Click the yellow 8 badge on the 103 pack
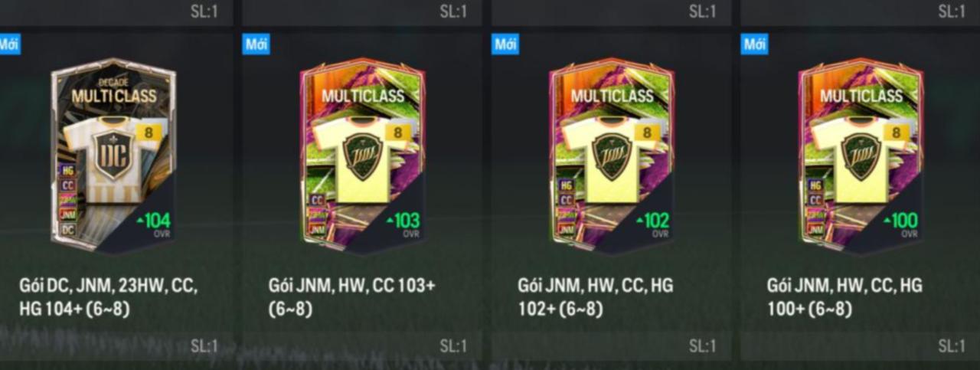The image size is (980, 370). click(x=398, y=133)
